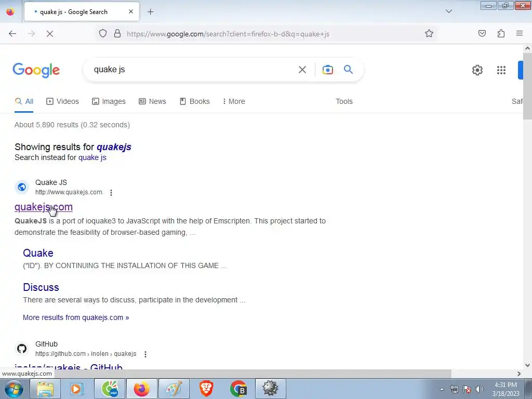This screenshot has height=399, width=532.
Task: Stop loading the page
Action: [x=50, y=34]
